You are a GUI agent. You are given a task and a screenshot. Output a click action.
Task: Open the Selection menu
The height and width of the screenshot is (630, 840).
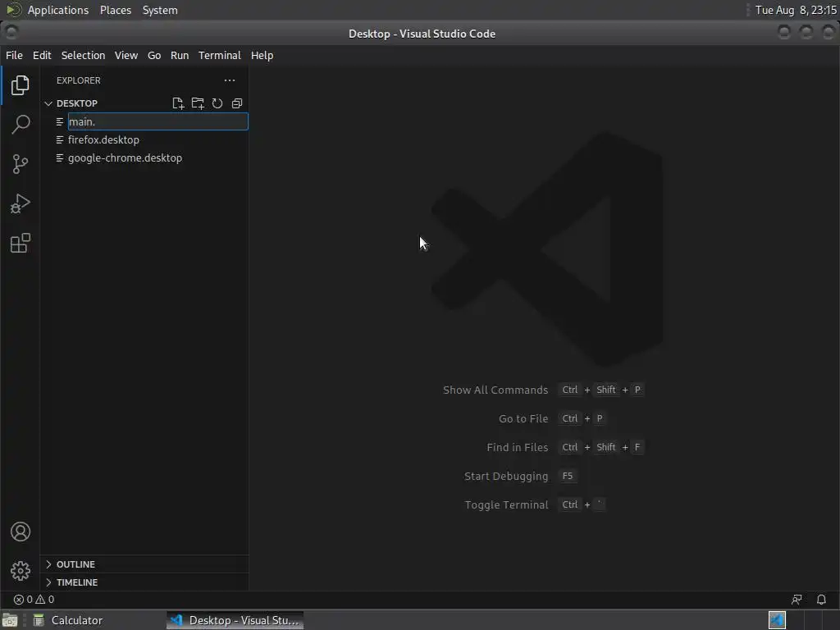(83, 55)
